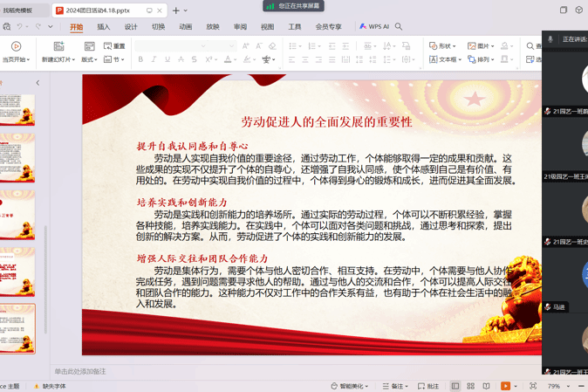Click the 重置 reset button

pos(114,46)
